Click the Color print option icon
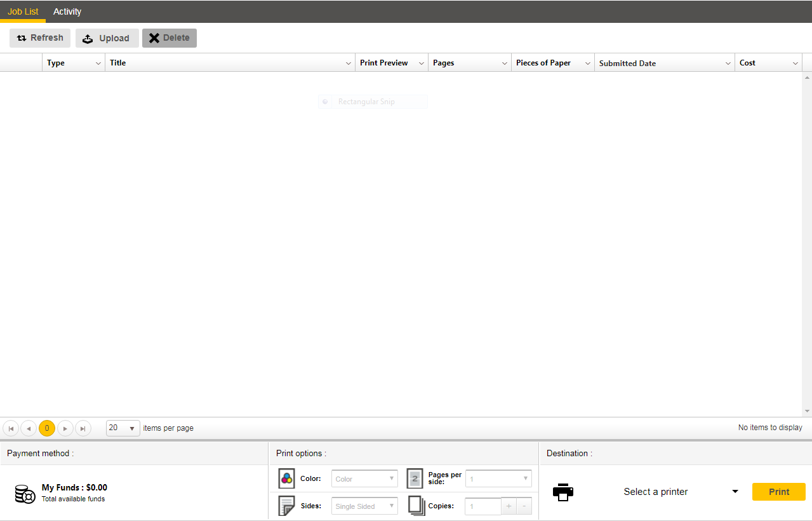Screen dimensions: 812x521 pyautogui.click(x=287, y=478)
